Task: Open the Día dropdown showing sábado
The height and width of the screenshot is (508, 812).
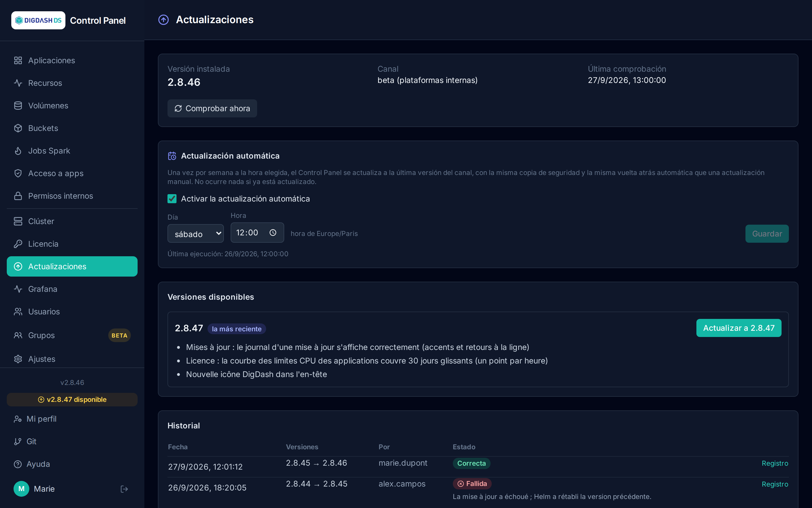Action: (196, 233)
